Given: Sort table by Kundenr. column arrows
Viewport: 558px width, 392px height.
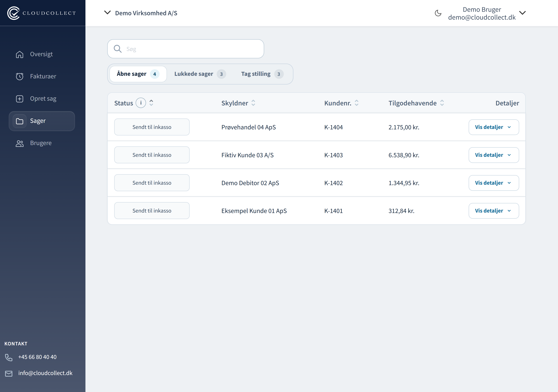Looking at the screenshot, I should click(357, 103).
